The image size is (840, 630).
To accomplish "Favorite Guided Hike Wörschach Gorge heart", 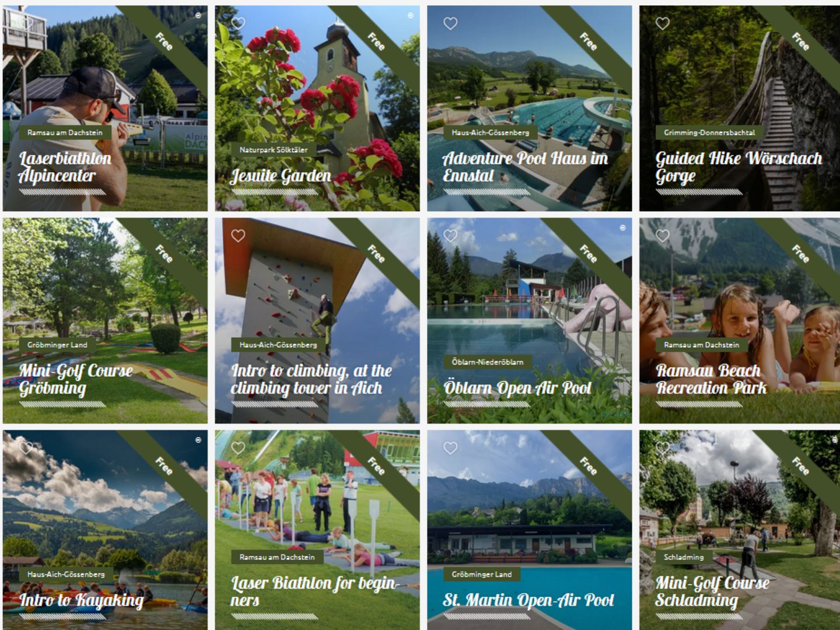I will point(663,23).
